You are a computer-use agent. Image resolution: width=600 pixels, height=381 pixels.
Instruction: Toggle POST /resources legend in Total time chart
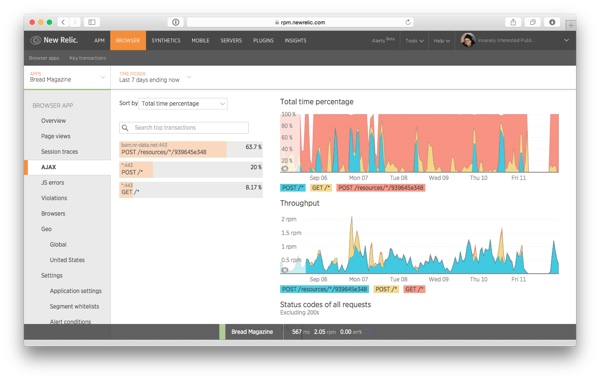pos(381,188)
